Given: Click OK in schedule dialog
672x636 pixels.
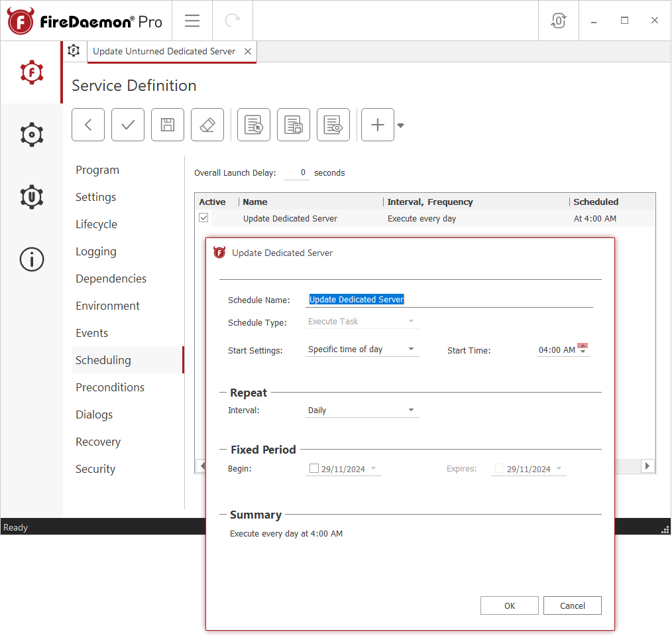Looking at the screenshot, I should coord(510,605).
